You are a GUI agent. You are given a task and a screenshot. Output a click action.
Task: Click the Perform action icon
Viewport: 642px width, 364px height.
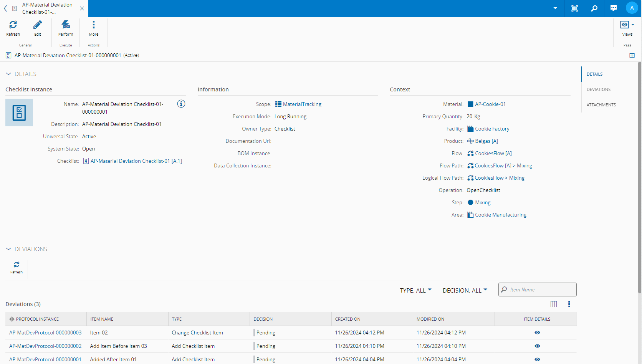coord(66,25)
